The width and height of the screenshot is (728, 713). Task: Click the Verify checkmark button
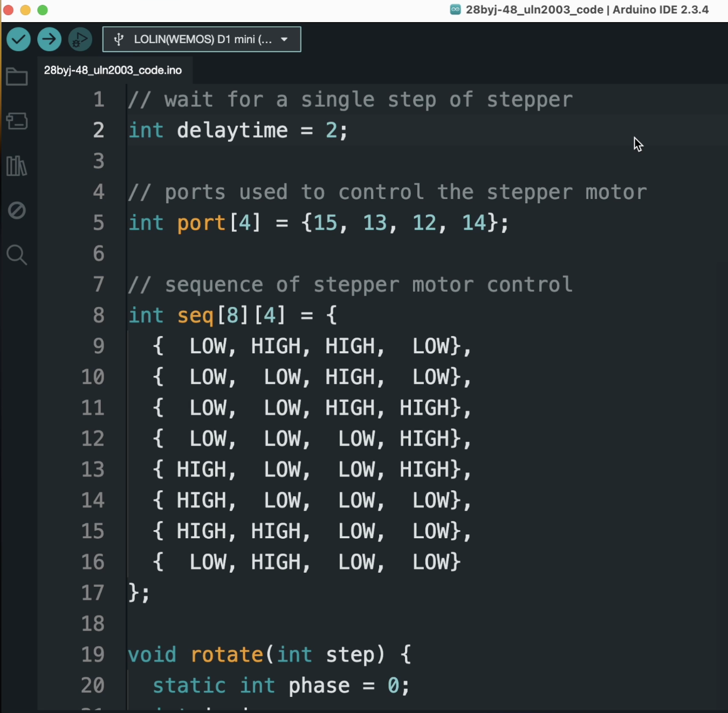(18, 39)
